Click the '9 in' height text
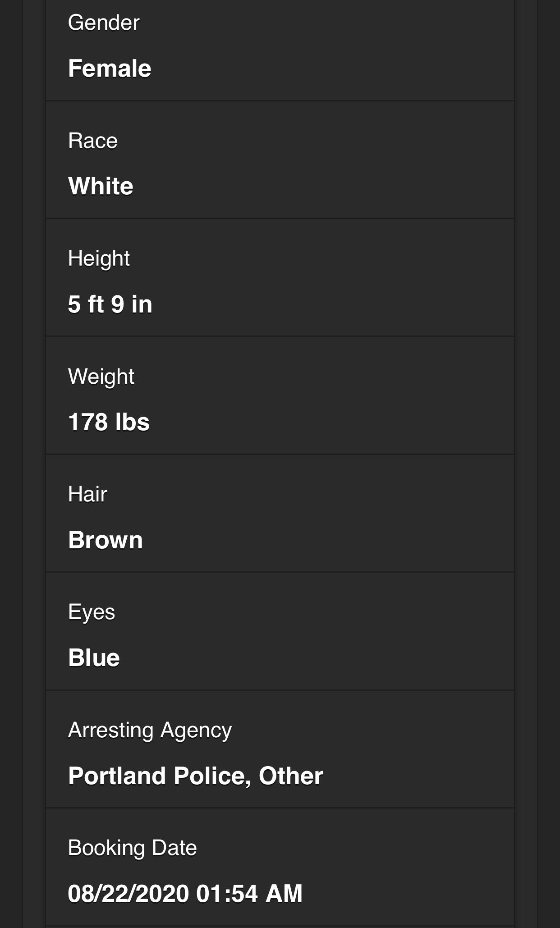The width and height of the screenshot is (560, 928). tap(132, 304)
